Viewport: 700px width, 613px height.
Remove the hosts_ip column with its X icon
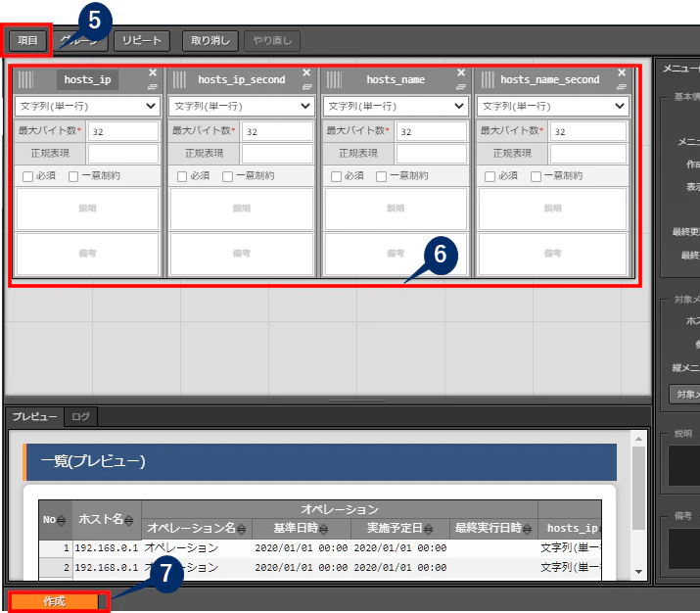pyautogui.click(x=153, y=72)
